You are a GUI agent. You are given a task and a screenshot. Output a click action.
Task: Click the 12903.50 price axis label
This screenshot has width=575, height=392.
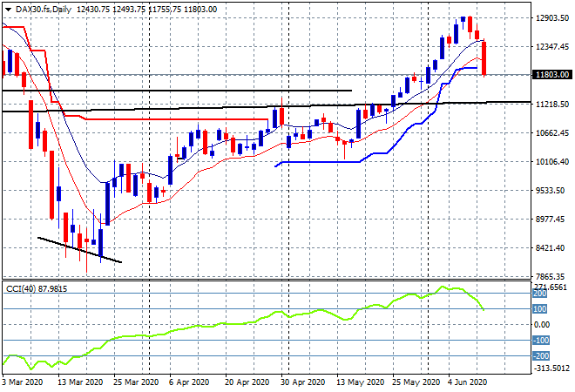(x=551, y=18)
